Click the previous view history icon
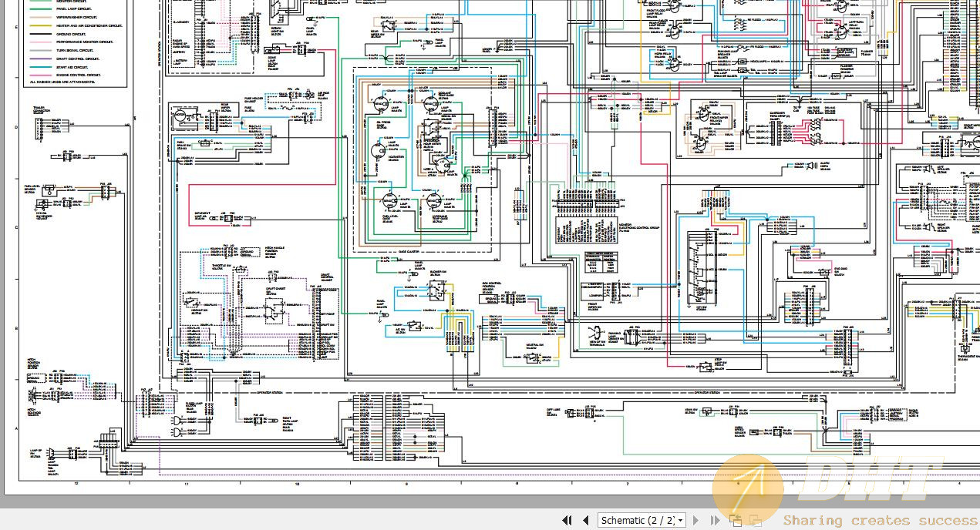The height and width of the screenshot is (530, 980). tap(734, 519)
